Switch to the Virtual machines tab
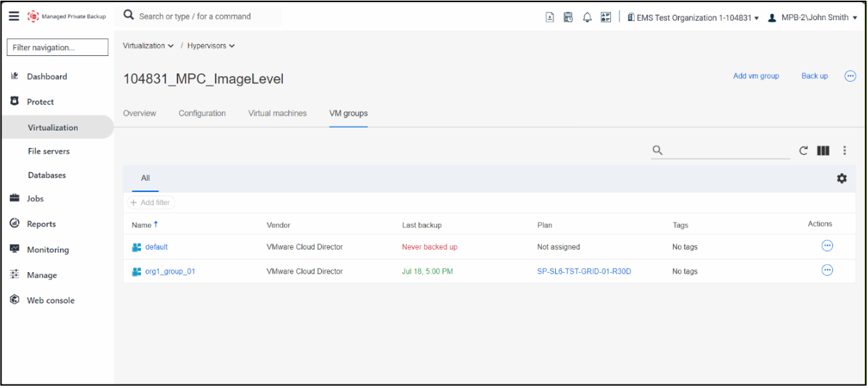The image size is (868, 388). (x=277, y=113)
